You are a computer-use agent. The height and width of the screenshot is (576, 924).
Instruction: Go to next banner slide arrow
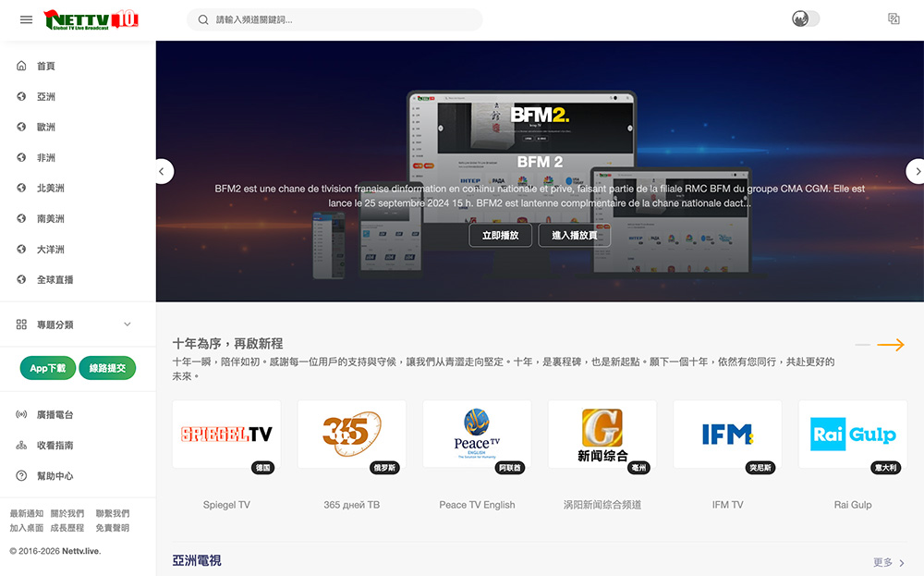click(917, 172)
